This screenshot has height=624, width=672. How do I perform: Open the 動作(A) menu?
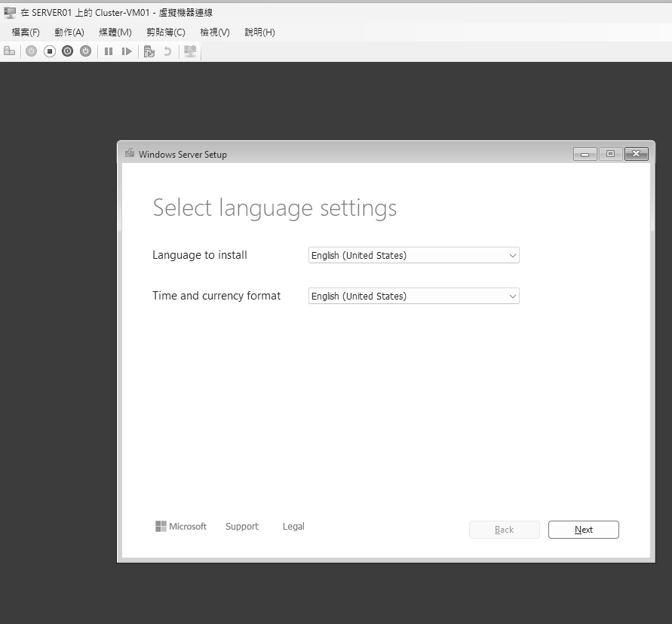pos(69,32)
